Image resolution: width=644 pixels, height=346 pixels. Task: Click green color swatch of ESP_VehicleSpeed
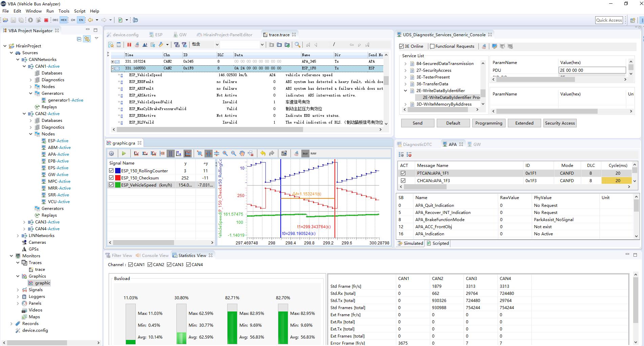[118, 185]
